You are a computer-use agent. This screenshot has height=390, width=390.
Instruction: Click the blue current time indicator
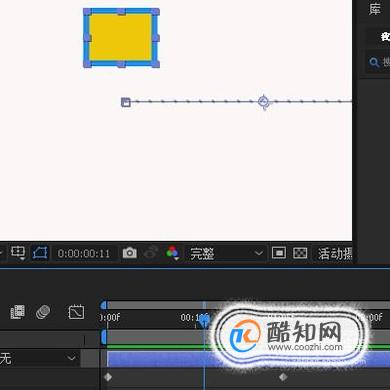point(204,319)
